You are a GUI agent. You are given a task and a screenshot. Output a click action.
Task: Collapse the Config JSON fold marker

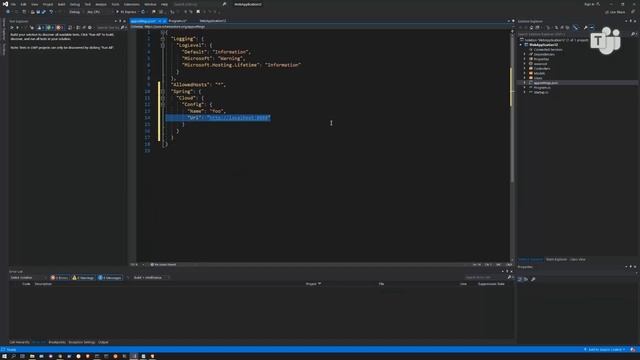pos(163,104)
